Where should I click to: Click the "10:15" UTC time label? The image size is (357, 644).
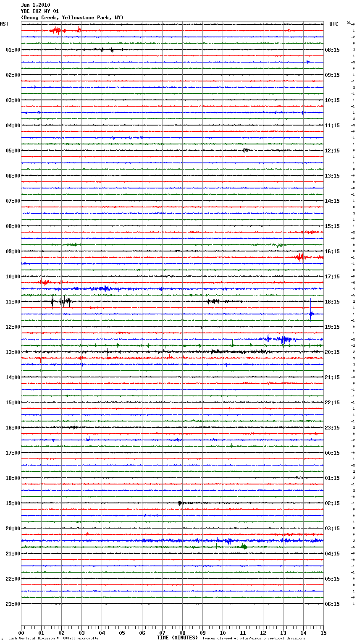click(332, 100)
